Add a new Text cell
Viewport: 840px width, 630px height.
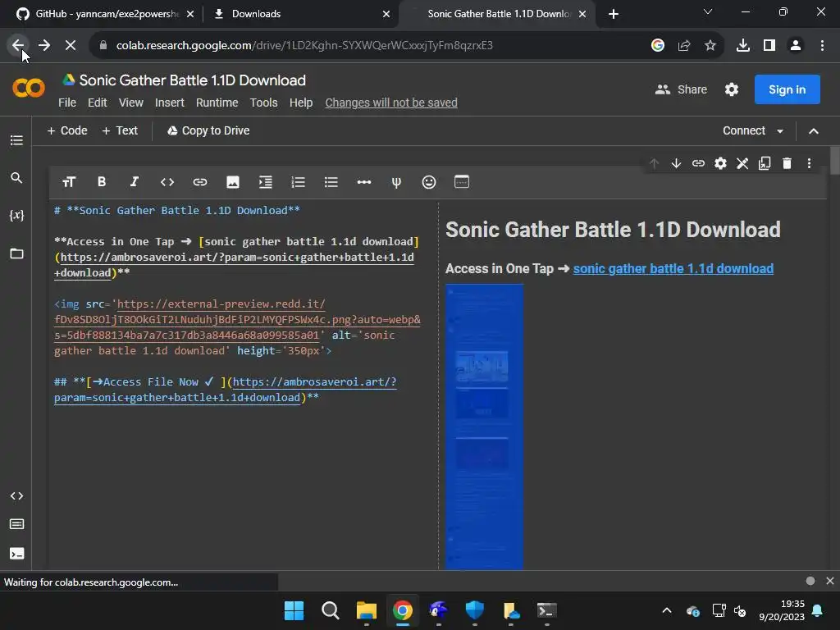tap(120, 130)
